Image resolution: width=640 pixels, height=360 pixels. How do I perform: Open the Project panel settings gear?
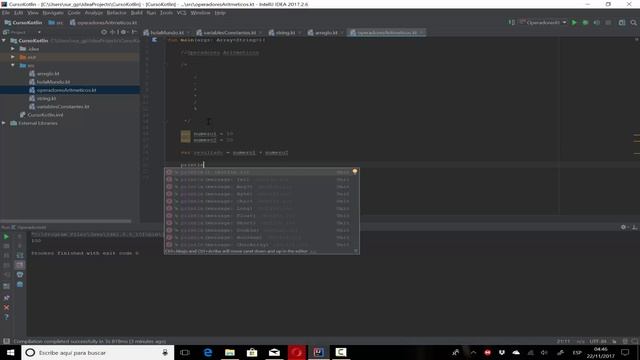click(123, 32)
